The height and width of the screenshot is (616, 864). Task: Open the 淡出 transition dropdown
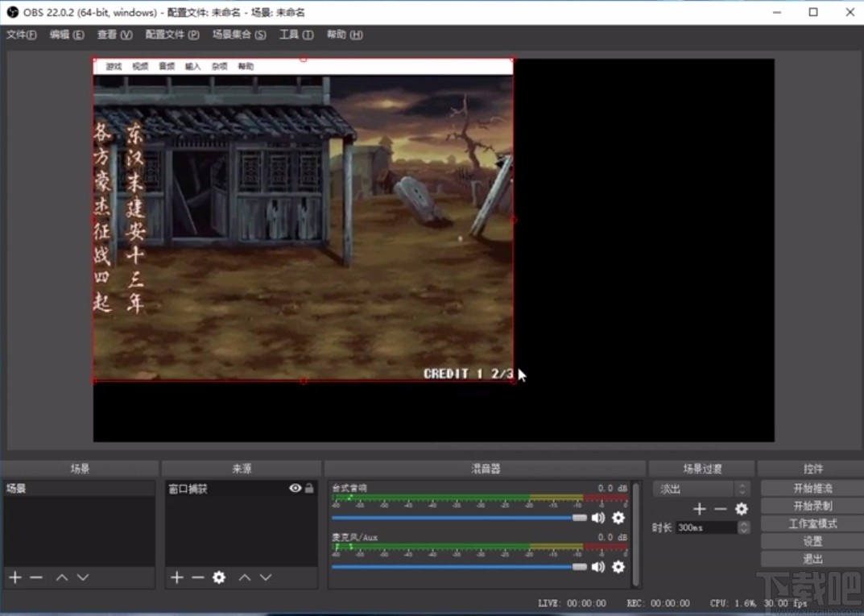click(x=701, y=489)
